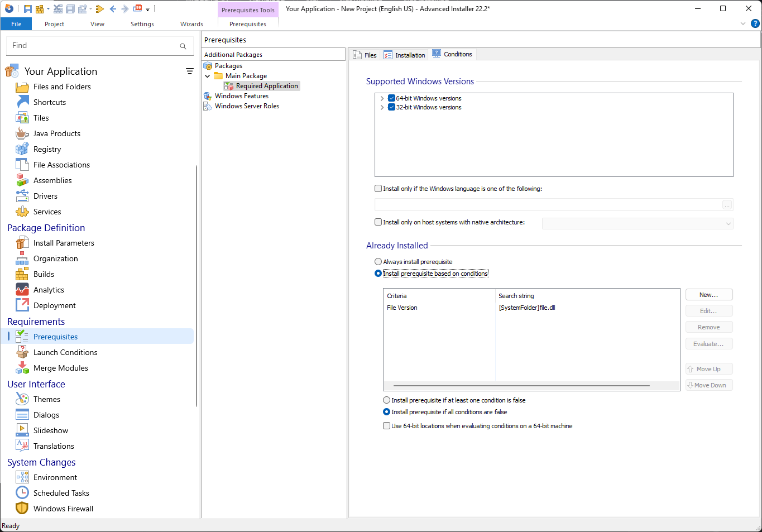
Task: Choose install if at least one condition false
Action: pos(387,400)
